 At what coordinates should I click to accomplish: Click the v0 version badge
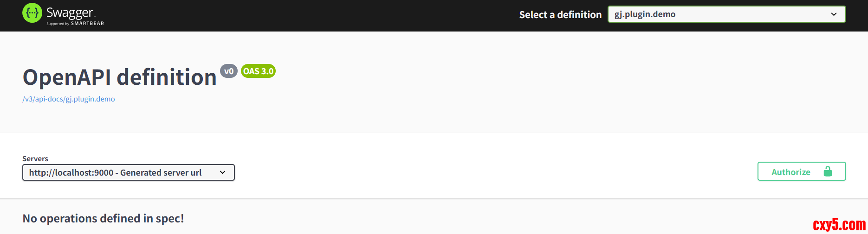229,71
